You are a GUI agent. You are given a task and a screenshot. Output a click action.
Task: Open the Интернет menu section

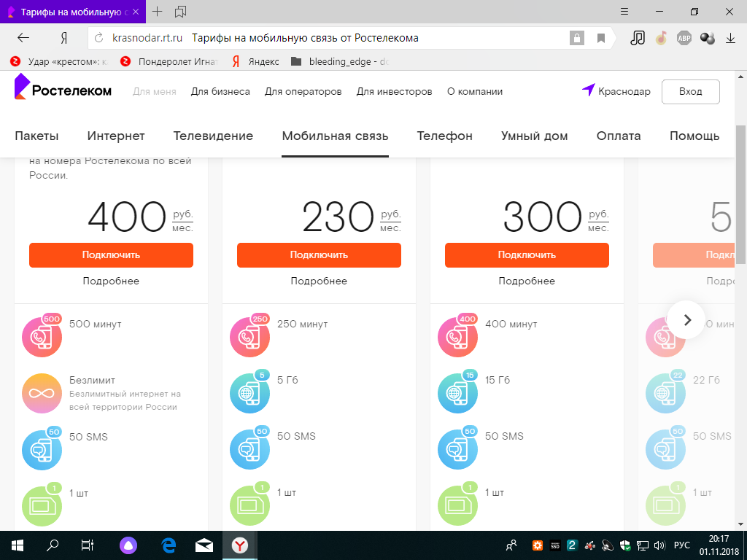point(116,136)
